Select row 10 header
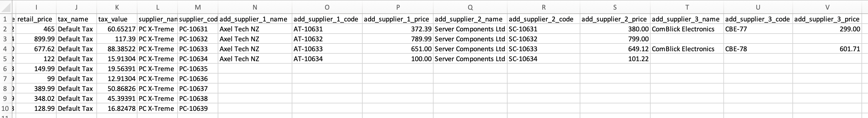 tap(5, 109)
